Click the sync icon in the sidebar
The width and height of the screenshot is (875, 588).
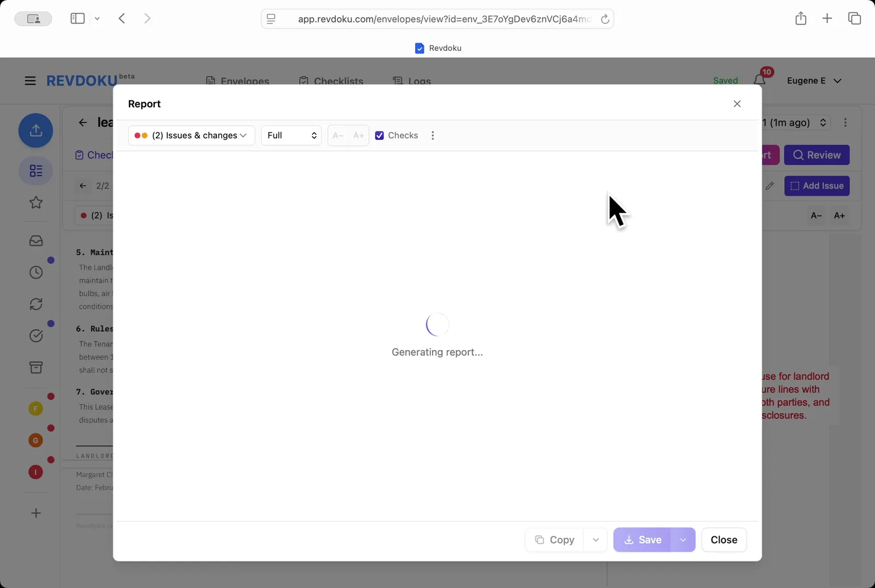tap(36, 304)
